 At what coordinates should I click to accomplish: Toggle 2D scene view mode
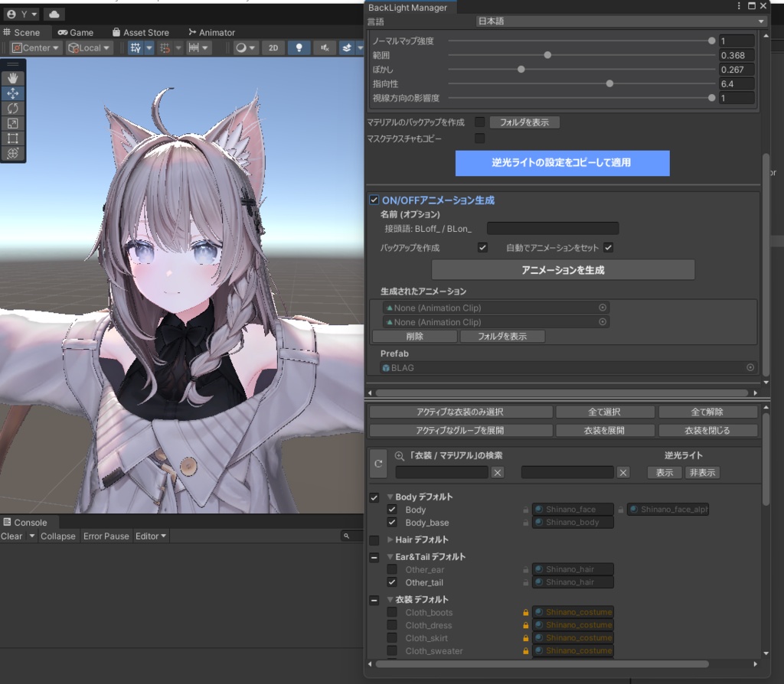(273, 48)
